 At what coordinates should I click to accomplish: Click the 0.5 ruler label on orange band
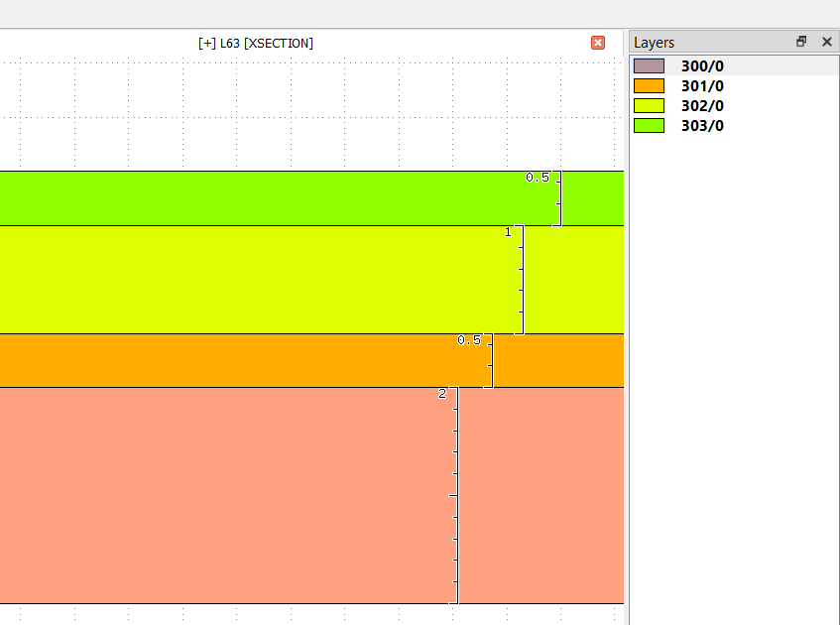[x=469, y=340]
